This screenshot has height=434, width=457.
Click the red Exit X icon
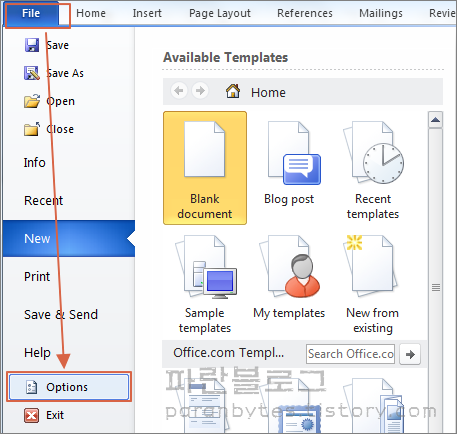coord(32,415)
